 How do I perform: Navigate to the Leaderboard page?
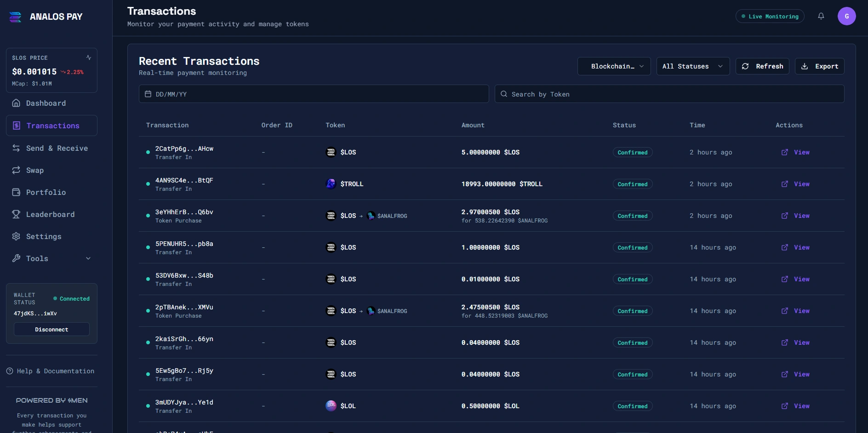[x=50, y=214]
